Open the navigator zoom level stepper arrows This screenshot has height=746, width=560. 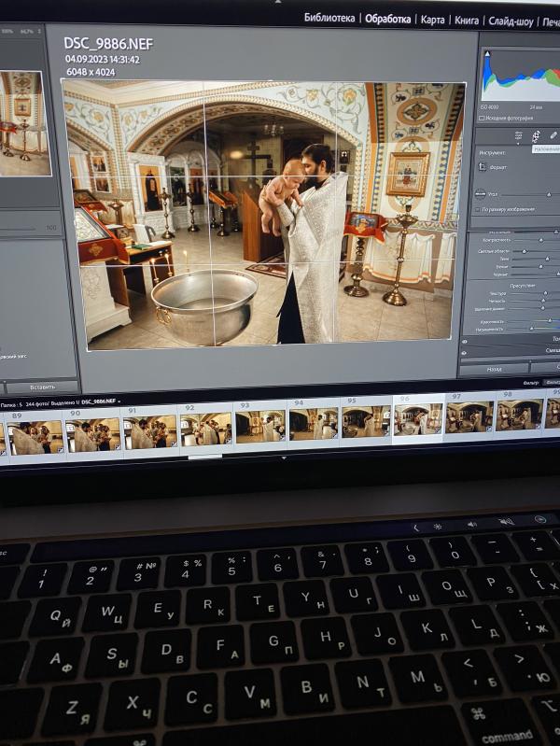click(x=39, y=31)
